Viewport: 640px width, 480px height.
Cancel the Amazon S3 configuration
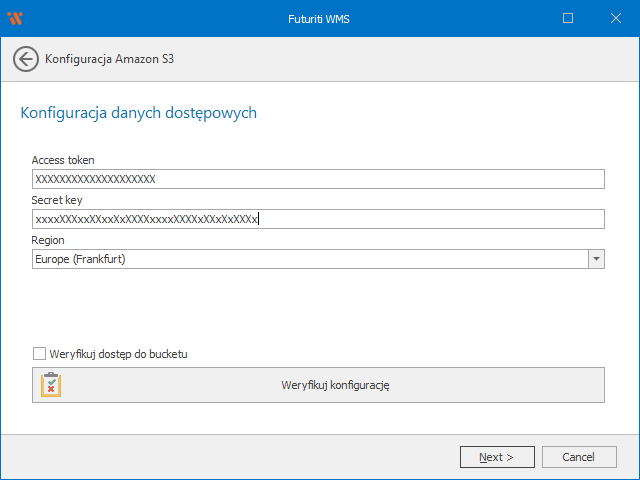[579, 457]
